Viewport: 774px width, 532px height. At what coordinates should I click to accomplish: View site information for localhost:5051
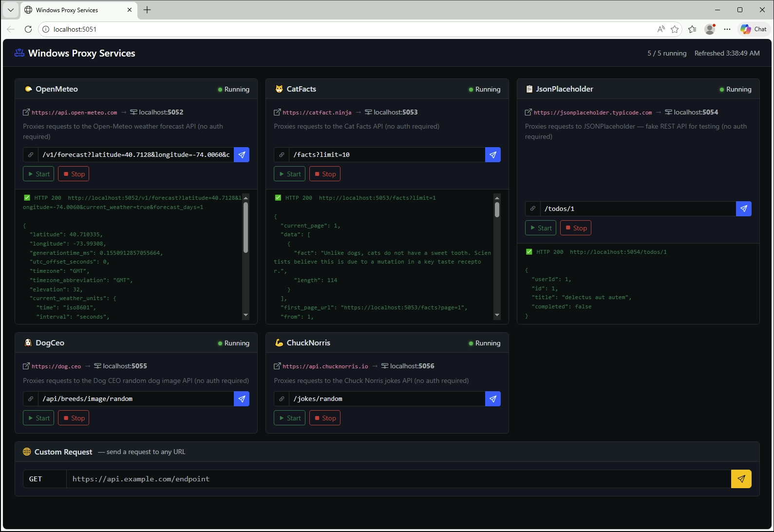(45, 29)
